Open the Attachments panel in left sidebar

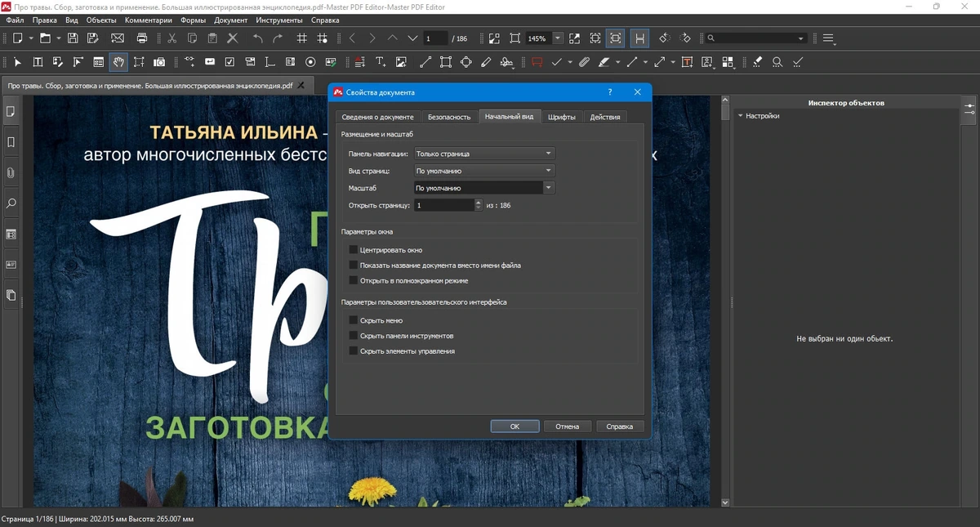(x=11, y=172)
